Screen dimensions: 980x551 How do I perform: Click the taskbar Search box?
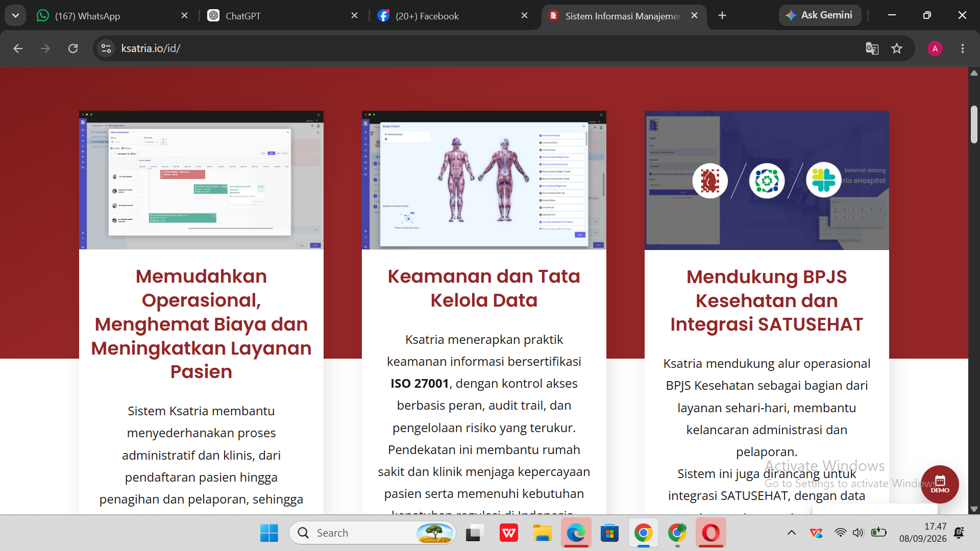(x=373, y=533)
